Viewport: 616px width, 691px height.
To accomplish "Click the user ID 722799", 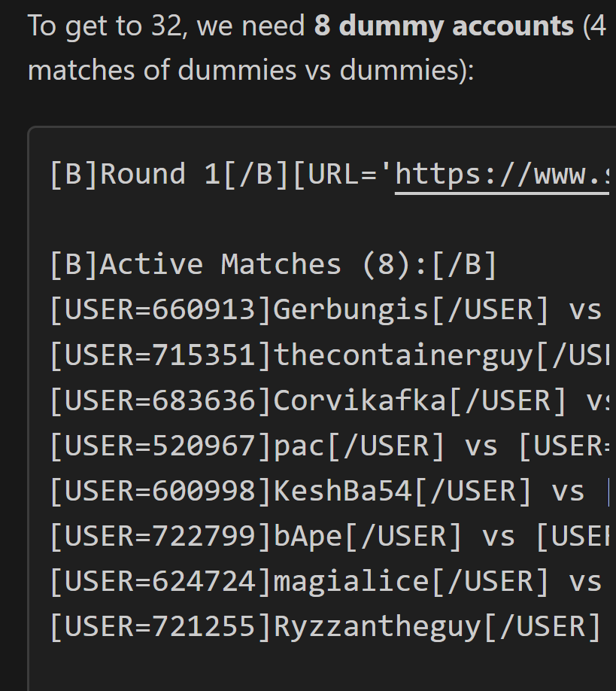I will pyautogui.click(x=204, y=536).
